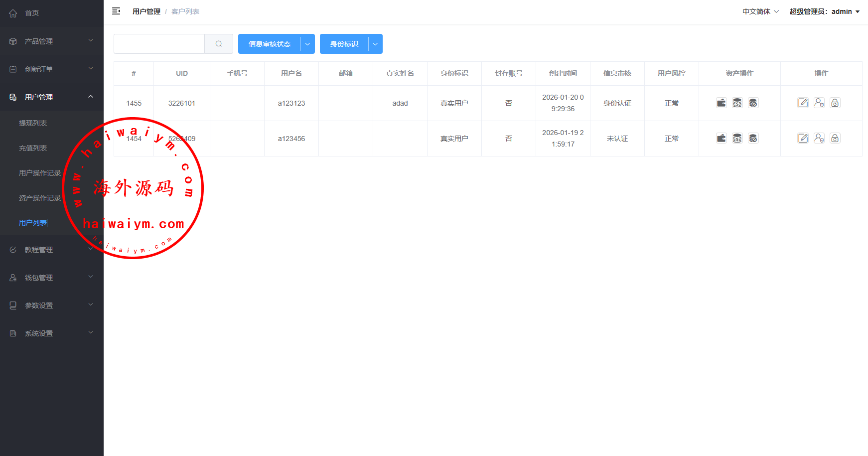Expand the 钱包管理 sidebar menu
This screenshot has height=456, width=868.
(x=51, y=278)
